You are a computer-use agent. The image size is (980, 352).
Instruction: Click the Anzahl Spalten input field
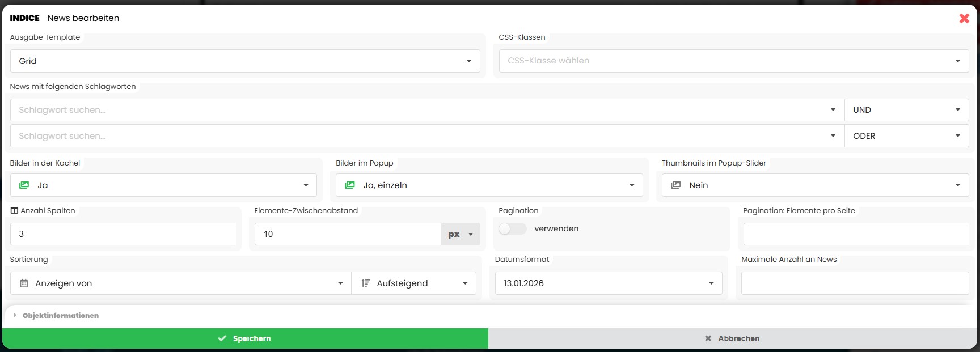123,234
